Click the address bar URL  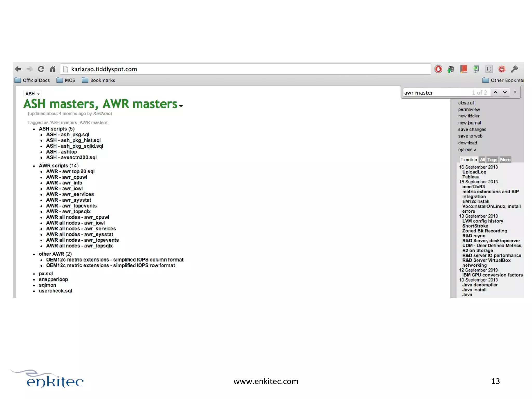pyautogui.click(x=104, y=69)
